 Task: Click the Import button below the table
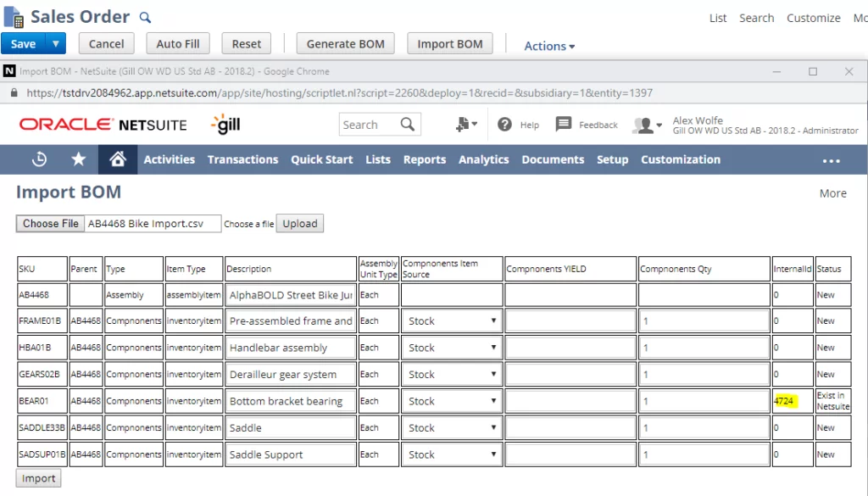[x=38, y=478]
